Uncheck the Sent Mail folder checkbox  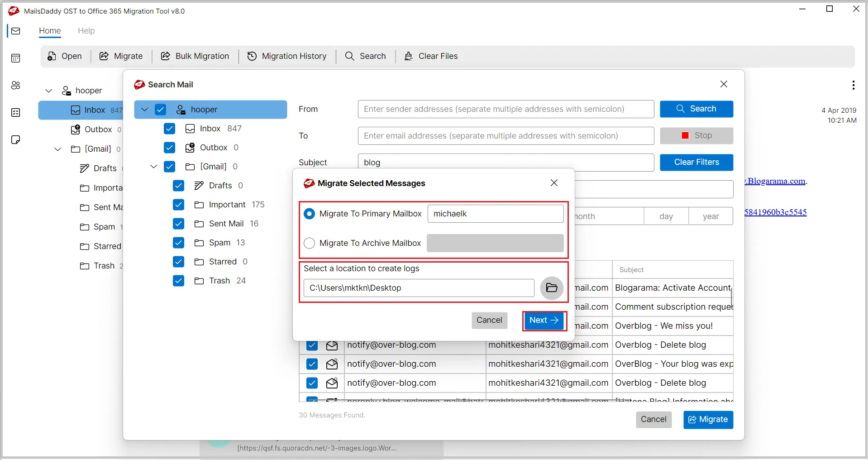(179, 224)
